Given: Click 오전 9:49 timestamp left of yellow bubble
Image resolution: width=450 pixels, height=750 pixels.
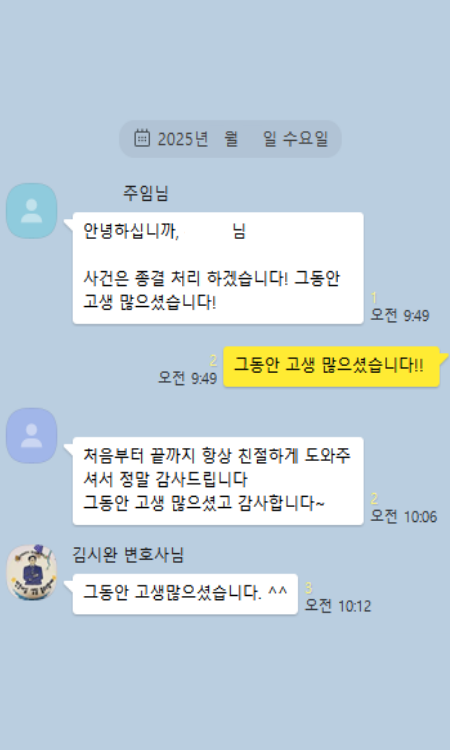Looking at the screenshot, I should [187, 378].
